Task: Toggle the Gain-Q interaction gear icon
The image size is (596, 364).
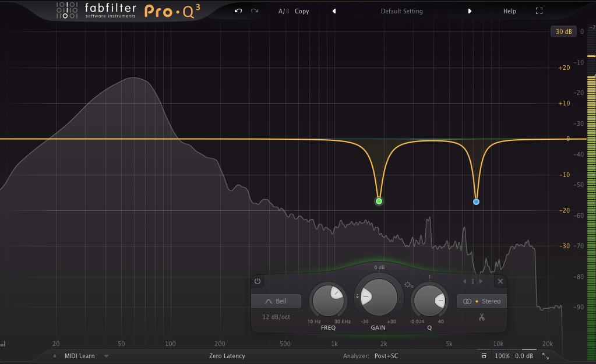Action: [x=408, y=285]
